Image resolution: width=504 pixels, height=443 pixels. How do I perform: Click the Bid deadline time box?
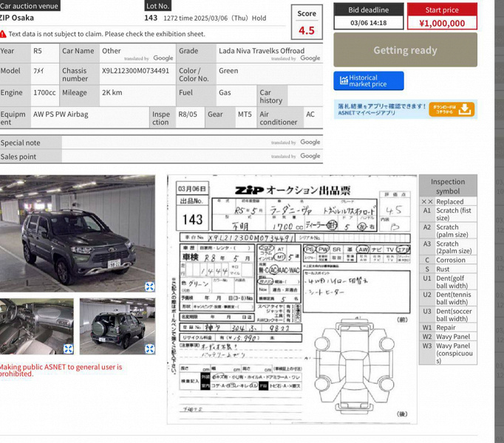tap(368, 23)
